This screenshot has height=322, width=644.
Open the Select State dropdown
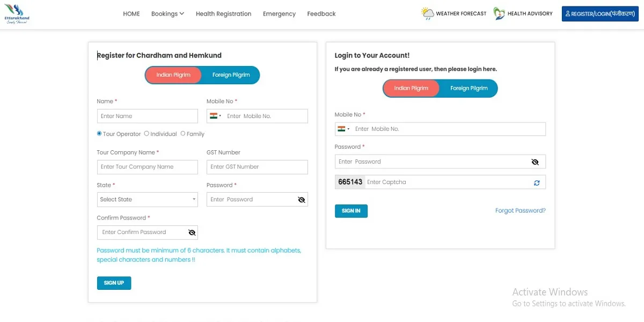click(148, 200)
